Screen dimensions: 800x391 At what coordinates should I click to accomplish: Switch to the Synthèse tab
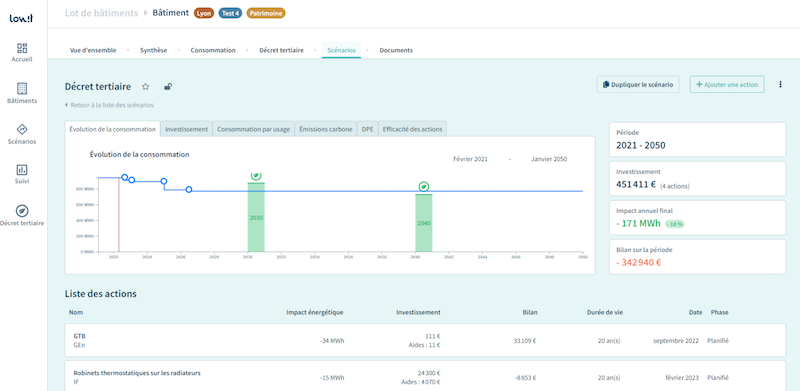tap(154, 51)
